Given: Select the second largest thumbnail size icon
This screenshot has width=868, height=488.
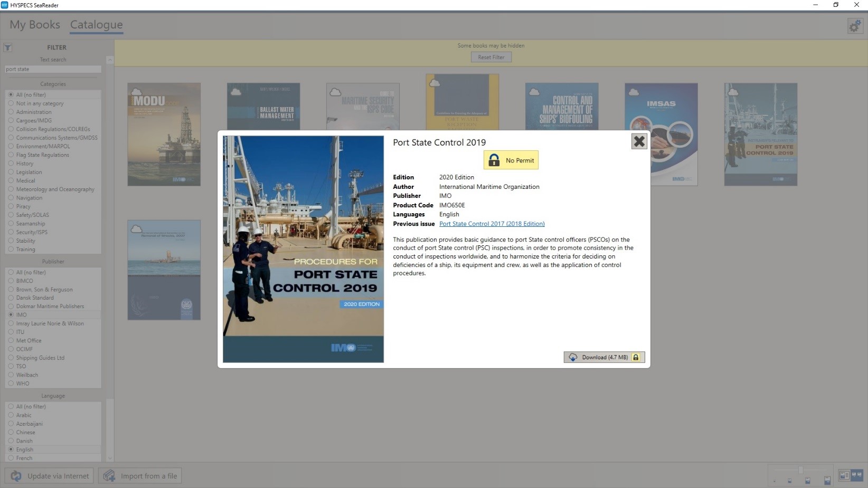Looking at the screenshot, I should pyautogui.click(x=808, y=481).
